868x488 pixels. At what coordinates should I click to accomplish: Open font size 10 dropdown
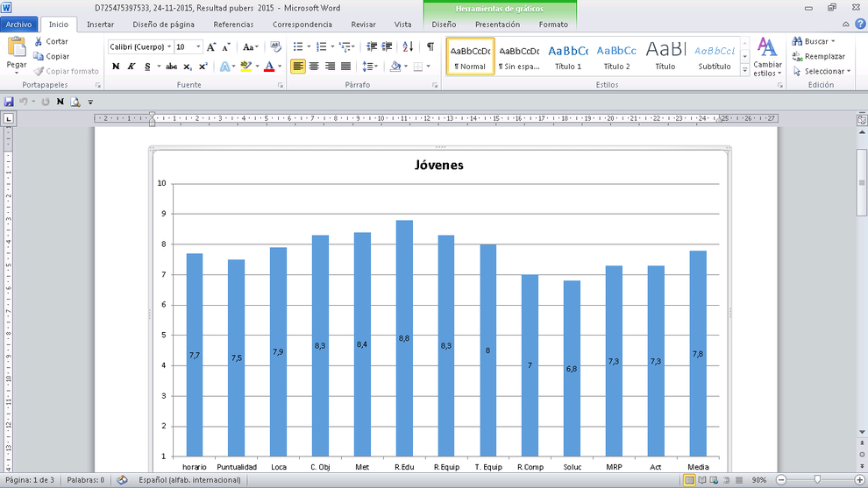pos(198,47)
